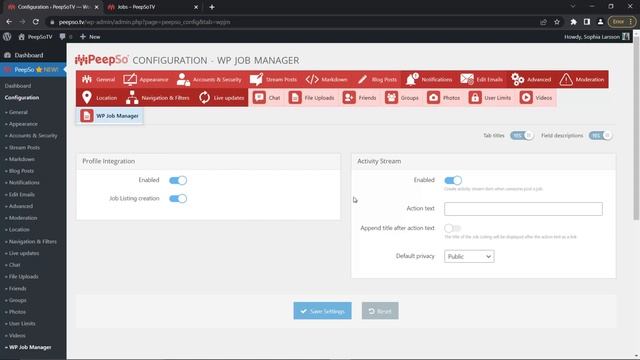Screen dimensions: 640x360
Task: Open the Edit Emails envelope icon
Action: tap(467, 79)
